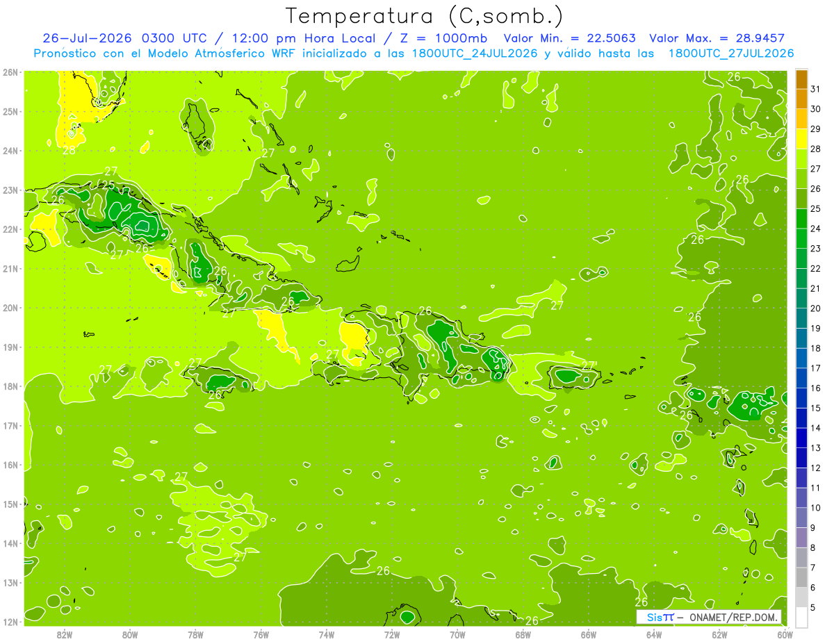The image size is (834, 644).
Task: Click the 80W longitude axis label
Action: coord(130,634)
